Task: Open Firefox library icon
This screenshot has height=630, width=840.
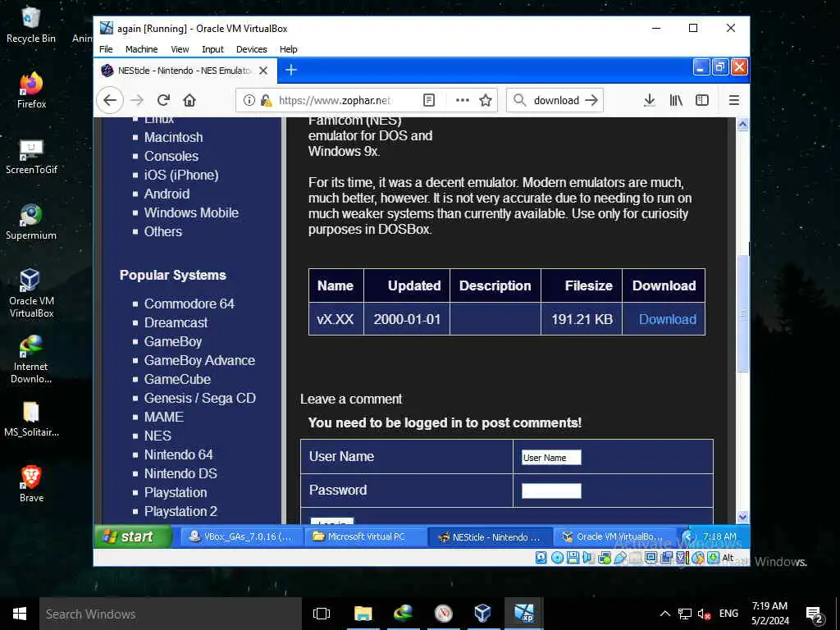Action: (x=676, y=100)
